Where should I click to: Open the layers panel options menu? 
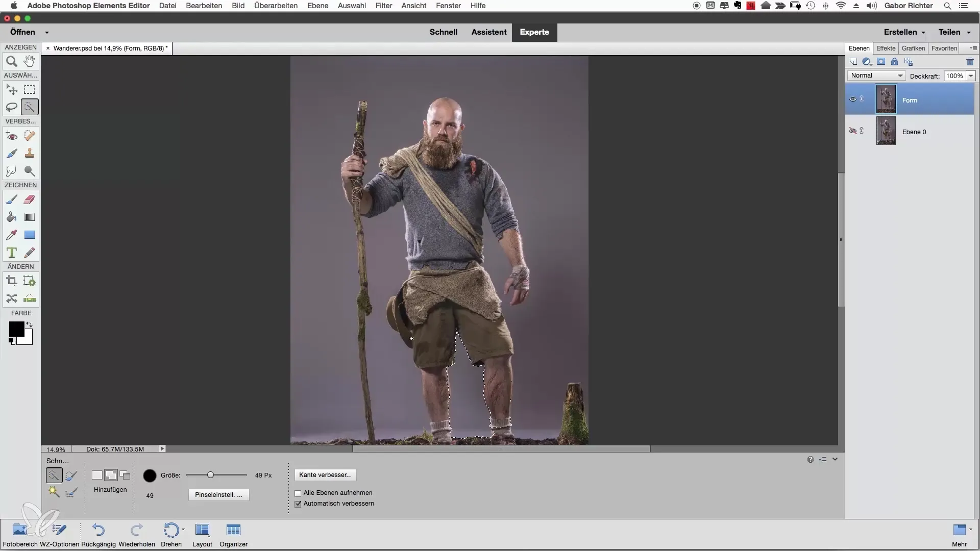coord(973,48)
